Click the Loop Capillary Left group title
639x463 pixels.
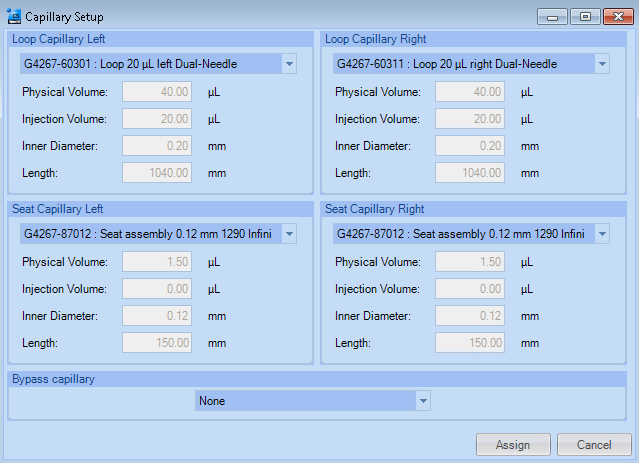58,39
